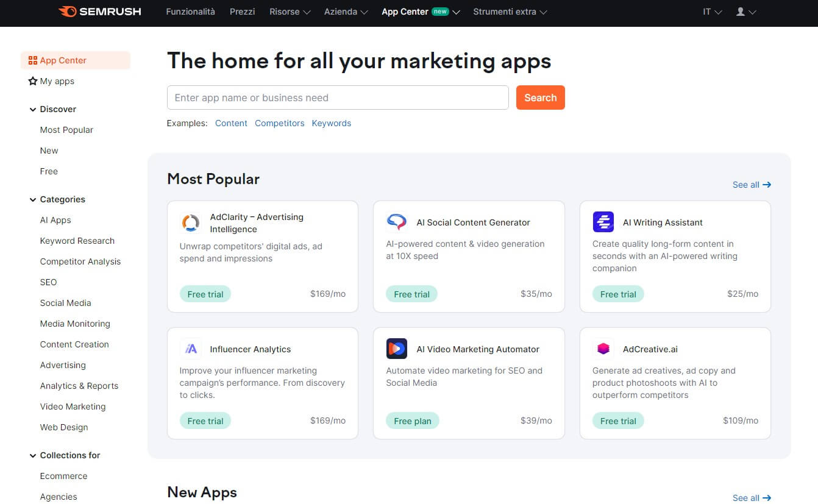
Task: Click the Semrush logo
Action: coord(100,12)
